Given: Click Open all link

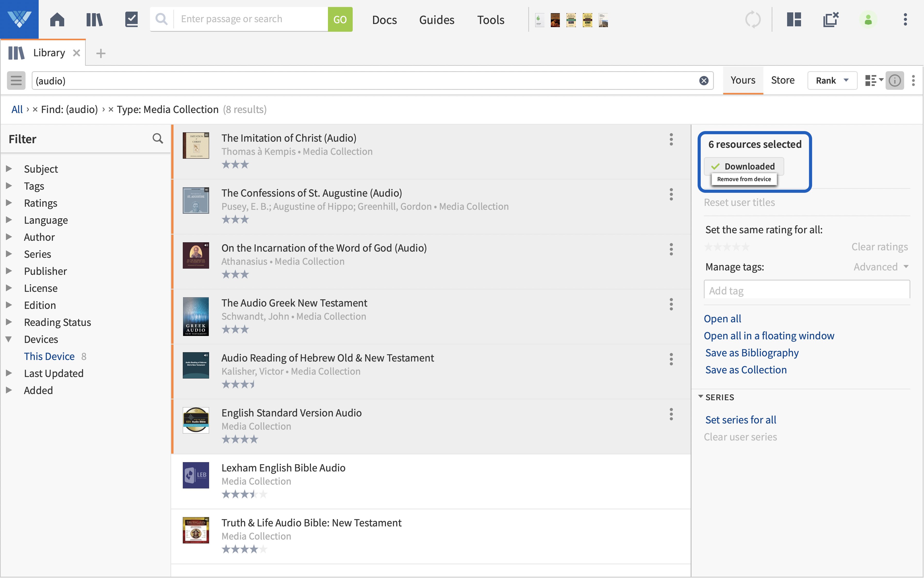Looking at the screenshot, I should (x=722, y=318).
